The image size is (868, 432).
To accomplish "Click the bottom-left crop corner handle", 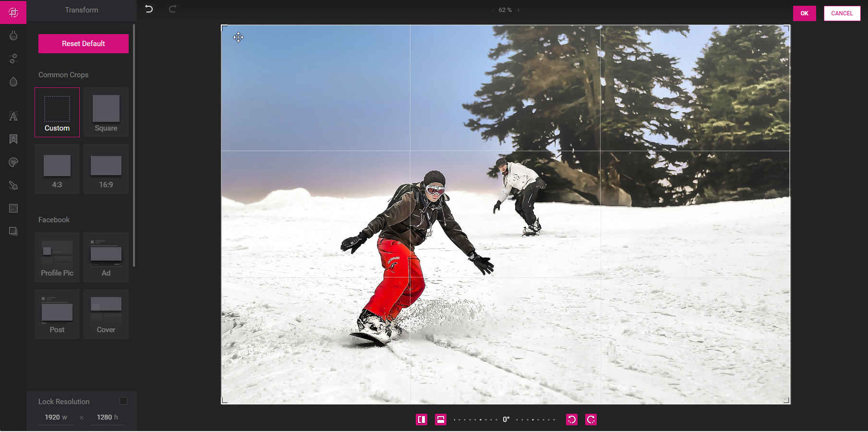I will pyautogui.click(x=224, y=401).
